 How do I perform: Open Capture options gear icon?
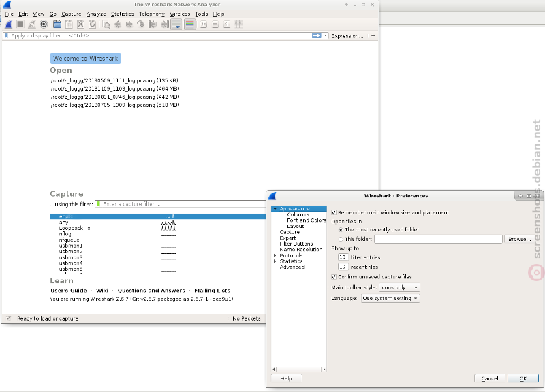[x=44, y=24]
